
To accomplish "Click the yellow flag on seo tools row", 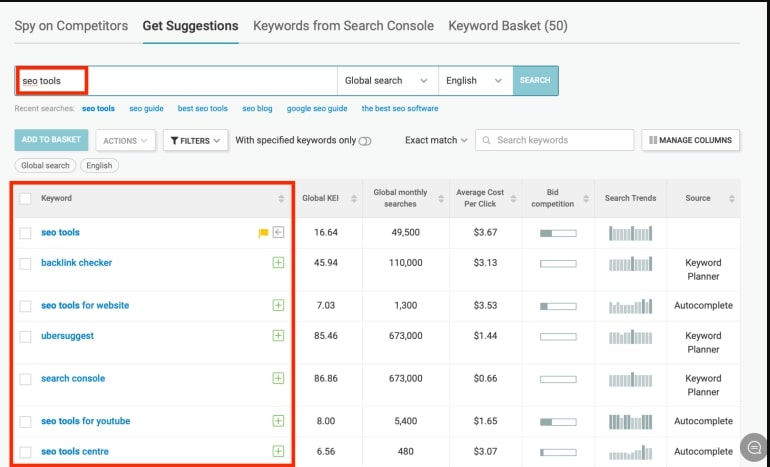I will [x=263, y=233].
